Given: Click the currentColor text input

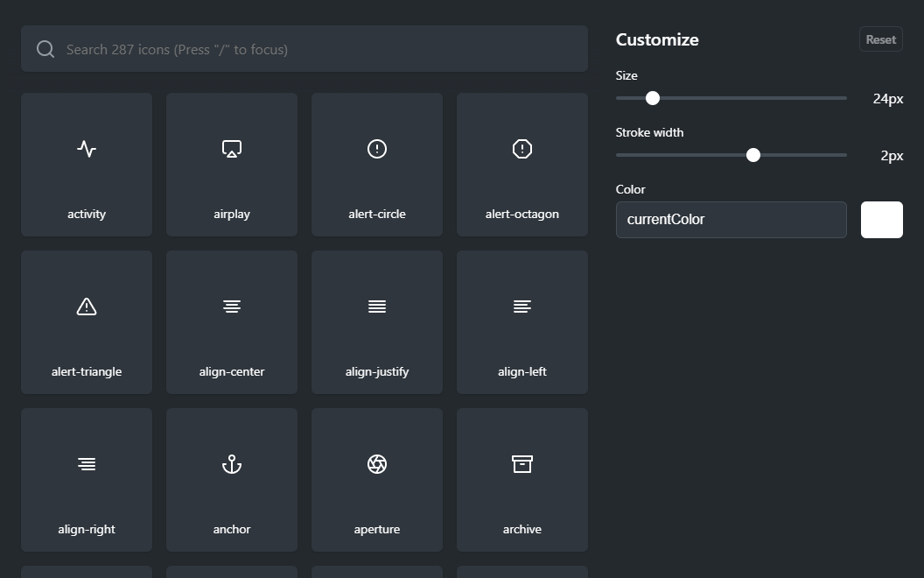Looking at the screenshot, I should (x=731, y=220).
